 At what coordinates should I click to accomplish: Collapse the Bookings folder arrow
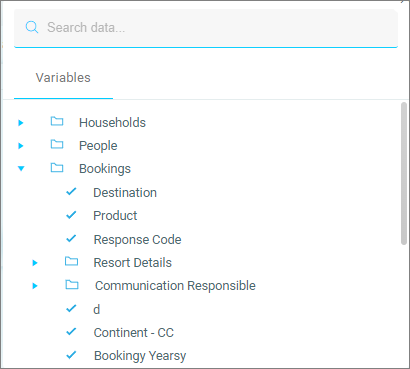pyautogui.click(x=21, y=169)
